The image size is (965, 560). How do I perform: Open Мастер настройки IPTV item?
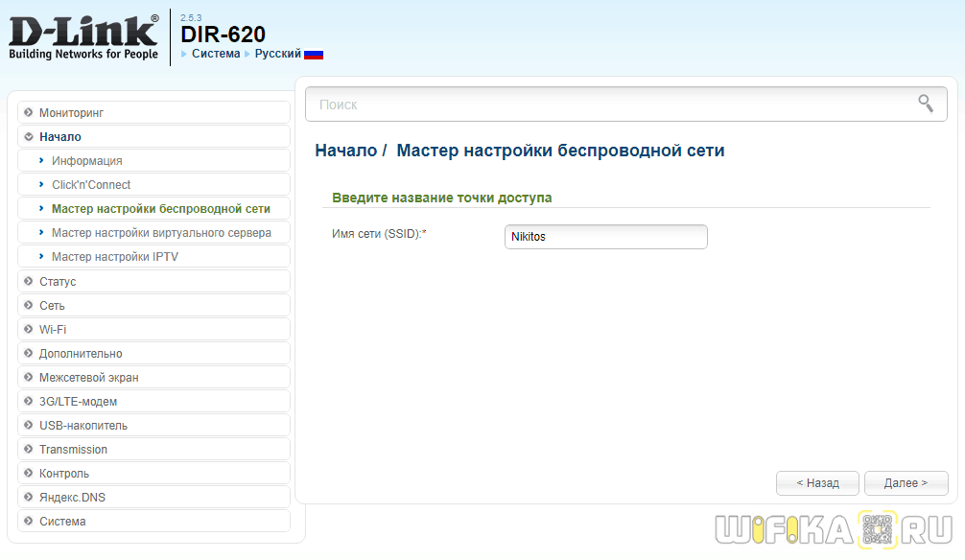pos(153,257)
